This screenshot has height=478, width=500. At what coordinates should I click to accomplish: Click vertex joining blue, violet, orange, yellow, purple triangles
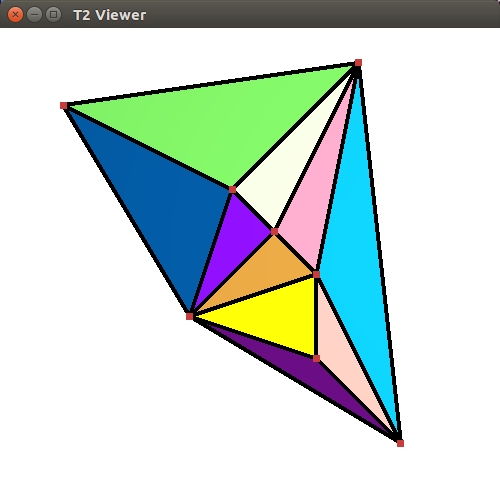pos(190,316)
